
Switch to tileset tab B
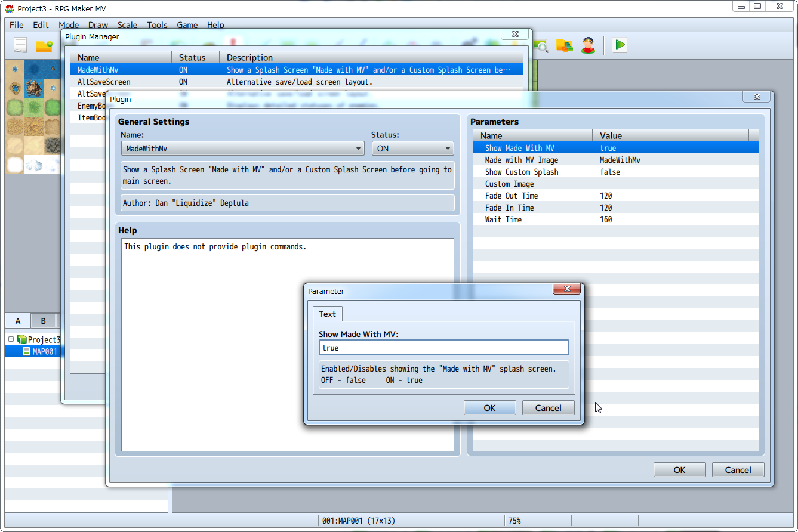pyautogui.click(x=43, y=321)
